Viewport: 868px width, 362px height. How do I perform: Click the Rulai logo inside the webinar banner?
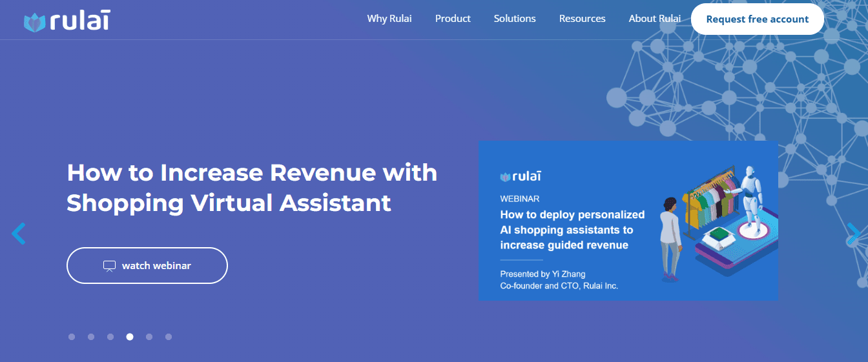click(x=521, y=176)
